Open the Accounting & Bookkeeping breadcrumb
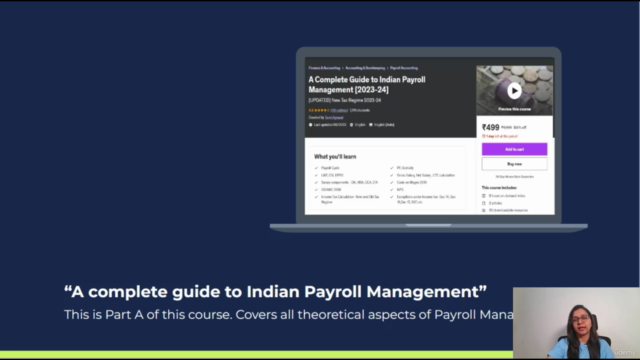The image size is (640, 360). coord(365,68)
